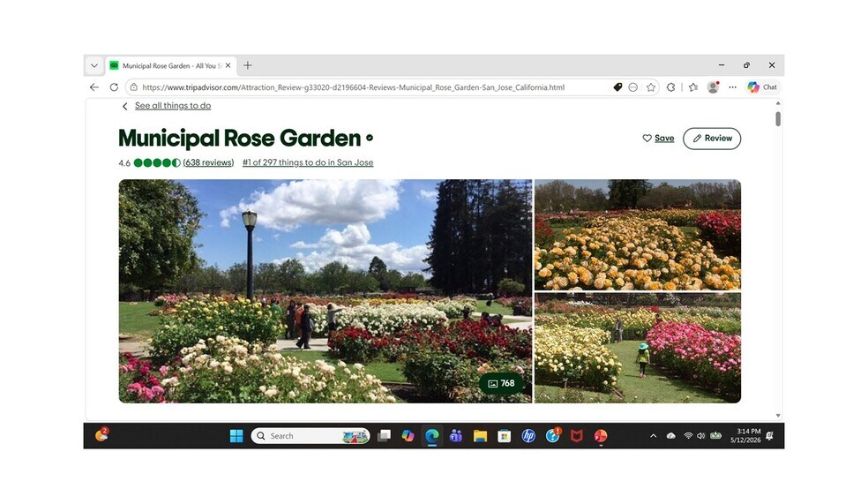
Task: Open the HP Support Assistant question mark icon
Action: [x=552, y=436]
